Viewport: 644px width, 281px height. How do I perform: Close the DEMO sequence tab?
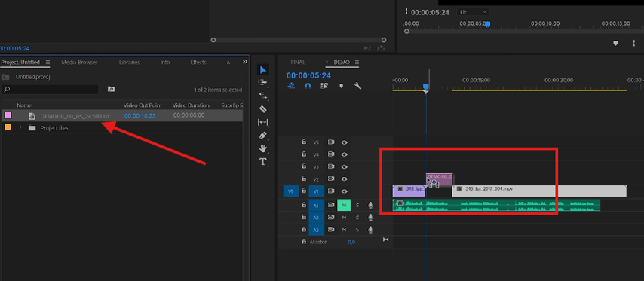pyautogui.click(x=327, y=63)
